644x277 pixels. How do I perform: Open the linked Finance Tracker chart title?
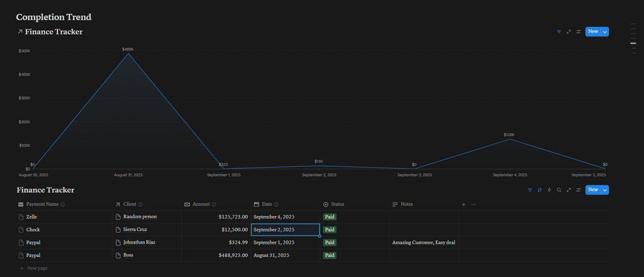(x=53, y=31)
